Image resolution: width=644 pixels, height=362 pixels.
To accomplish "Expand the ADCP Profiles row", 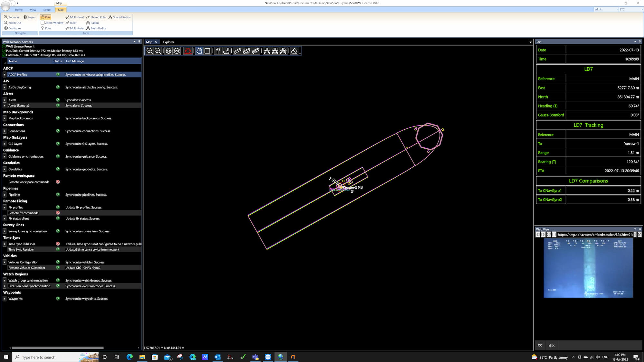I will pyautogui.click(x=5, y=75).
